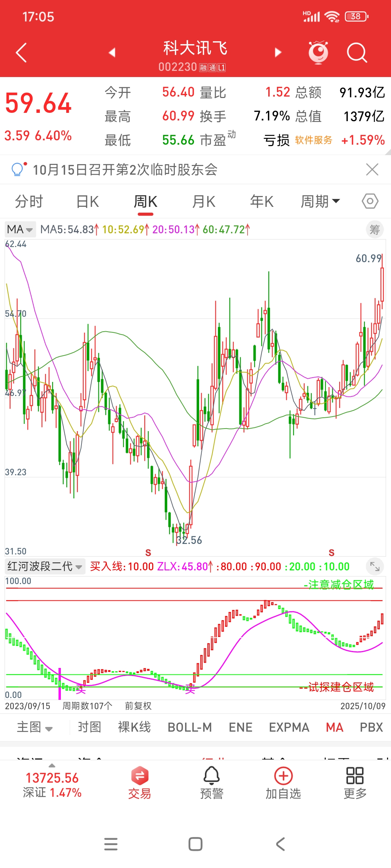
Task: Tap the 融 margin trading badge
Action: point(203,68)
